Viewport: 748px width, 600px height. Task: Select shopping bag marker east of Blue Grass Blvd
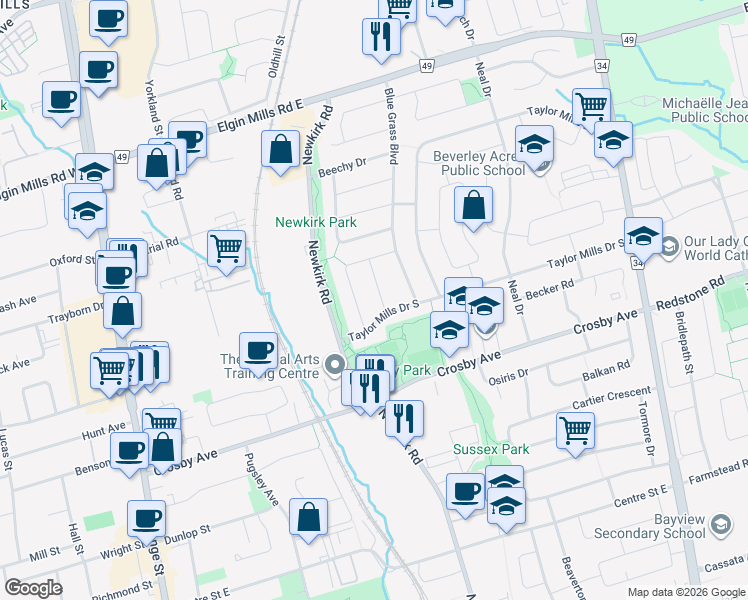click(x=473, y=207)
